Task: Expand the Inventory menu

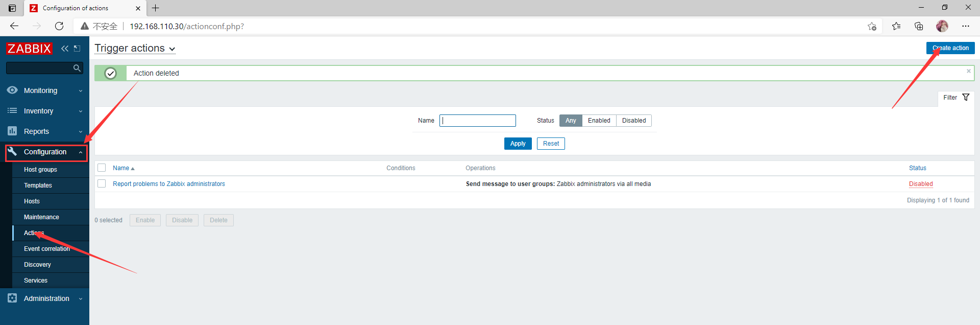Action: (81, 111)
